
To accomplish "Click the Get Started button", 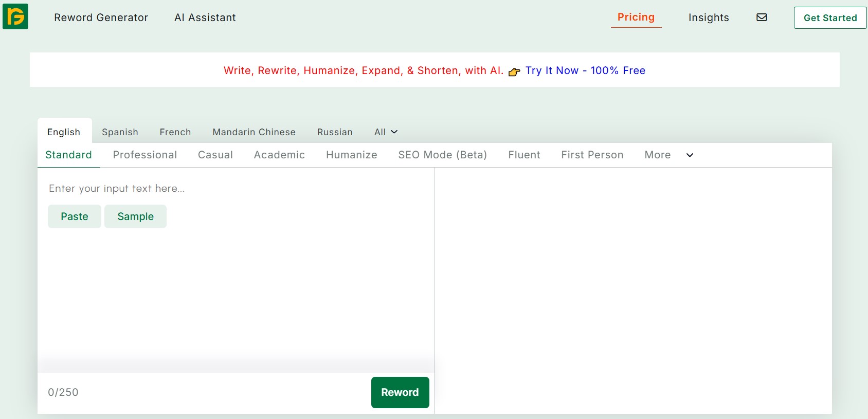I will pos(830,17).
